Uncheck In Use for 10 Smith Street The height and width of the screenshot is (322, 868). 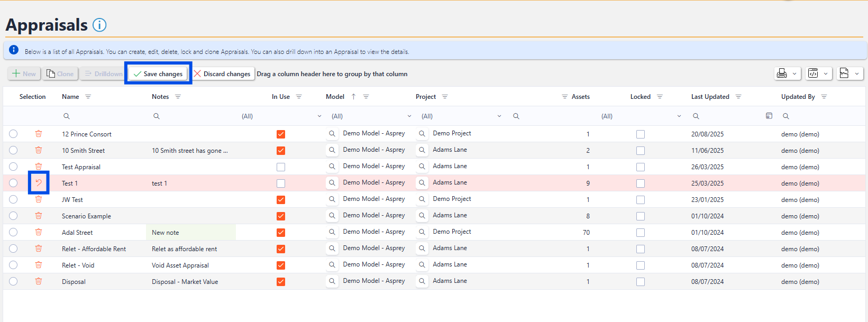tap(281, 151)
